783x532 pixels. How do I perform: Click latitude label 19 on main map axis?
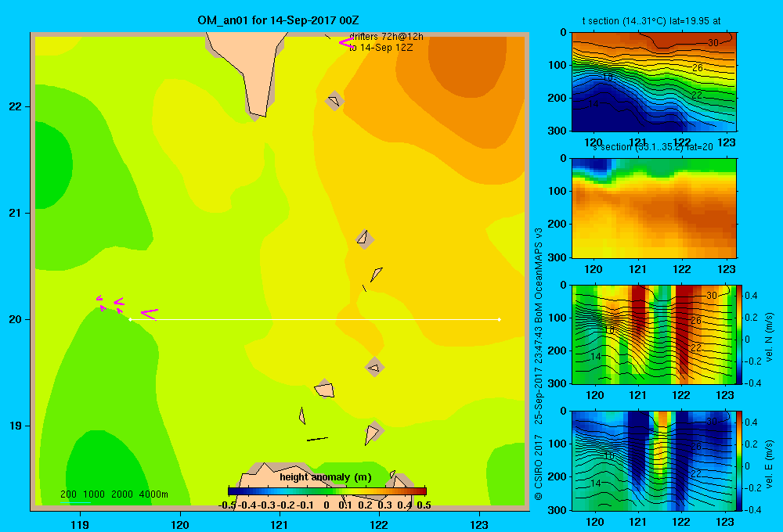pos(16,426)
